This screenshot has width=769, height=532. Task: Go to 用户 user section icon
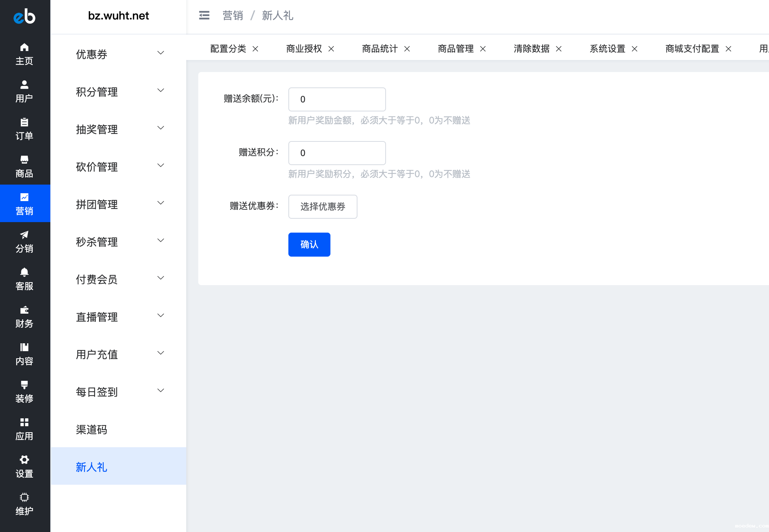coord(24,85)
